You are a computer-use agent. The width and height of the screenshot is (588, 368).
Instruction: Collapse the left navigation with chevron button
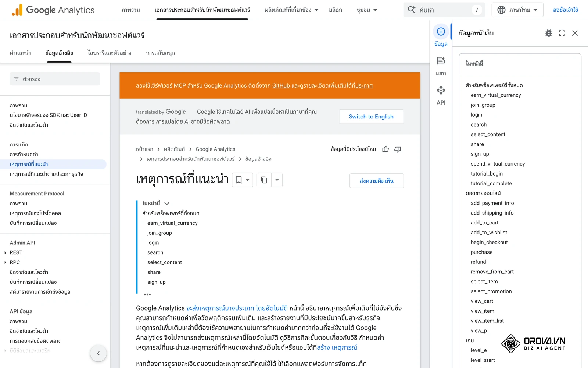pyautogui.click(x=98, y=353)
